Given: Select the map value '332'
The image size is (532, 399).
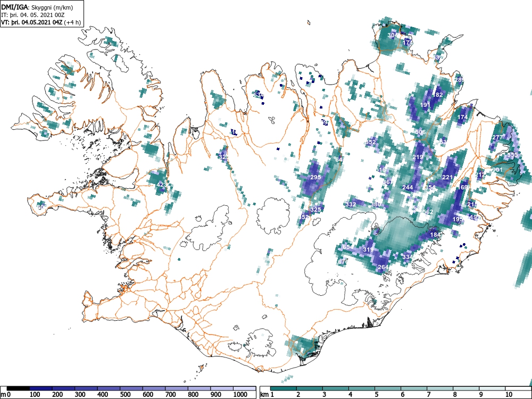Looking at the screenshot, I should pyautogui.click(x=351, y=205).
